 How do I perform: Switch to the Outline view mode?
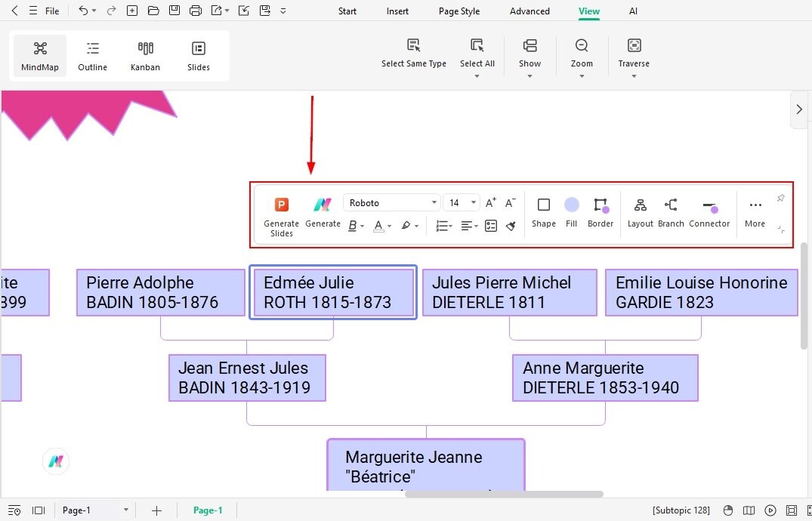(x=92, y=54)
